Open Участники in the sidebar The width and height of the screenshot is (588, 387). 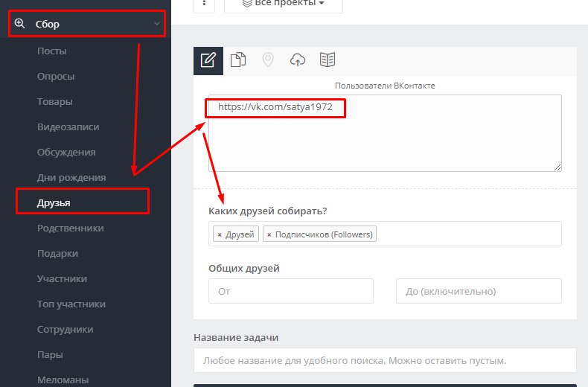pos(62,279)
